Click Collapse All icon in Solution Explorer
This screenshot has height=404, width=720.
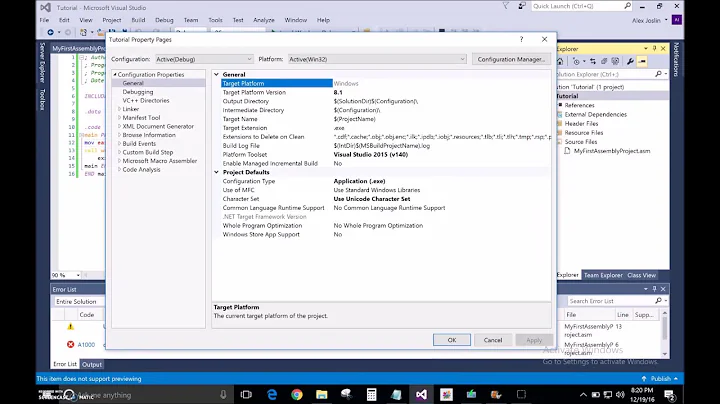(x=604, y=62)
